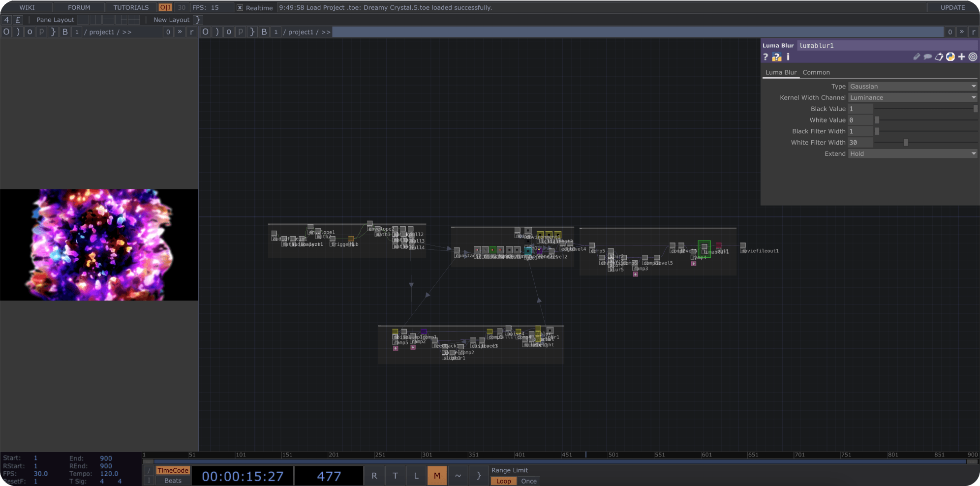Screen dimensions: 980x486
Task: Click the operator info 'i' icon
Action: point(788,57)
